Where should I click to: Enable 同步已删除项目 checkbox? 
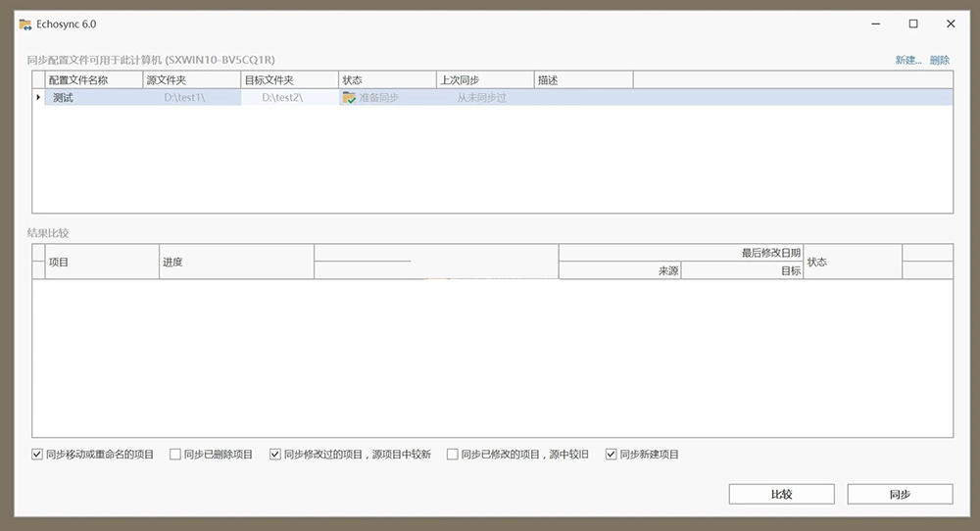pyautogui.click(x=175, y=455)
